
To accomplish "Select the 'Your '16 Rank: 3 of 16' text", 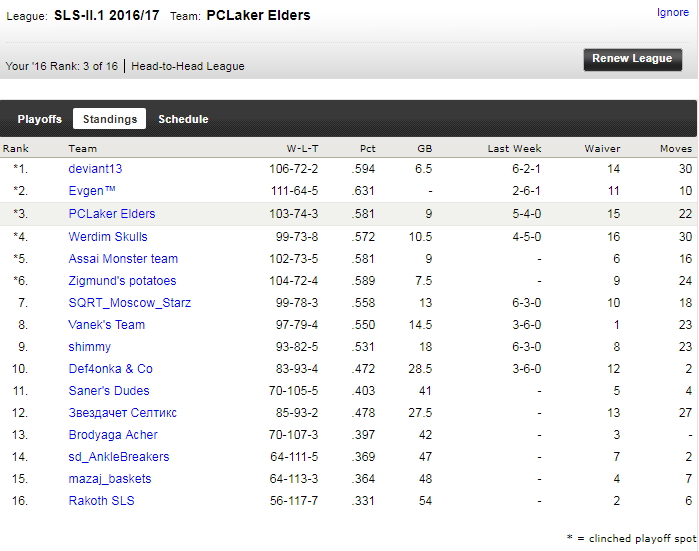I will pyautogui.click(x=62, y=66).
